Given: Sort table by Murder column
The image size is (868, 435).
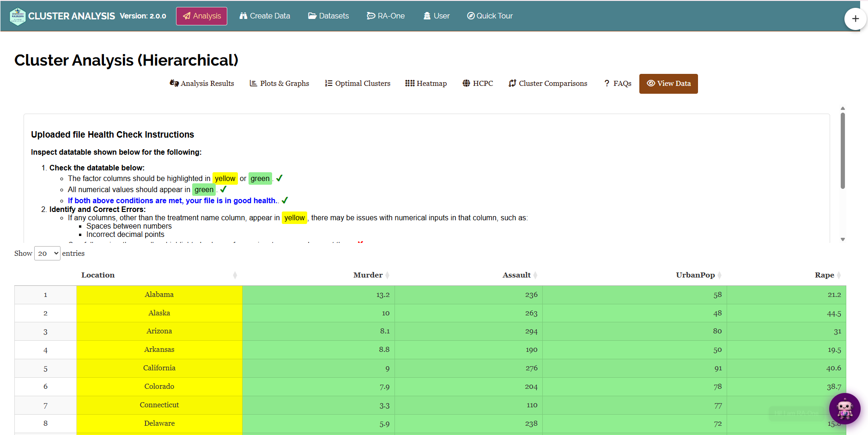Looking at the screenshot, I should [x=318, y=275].
